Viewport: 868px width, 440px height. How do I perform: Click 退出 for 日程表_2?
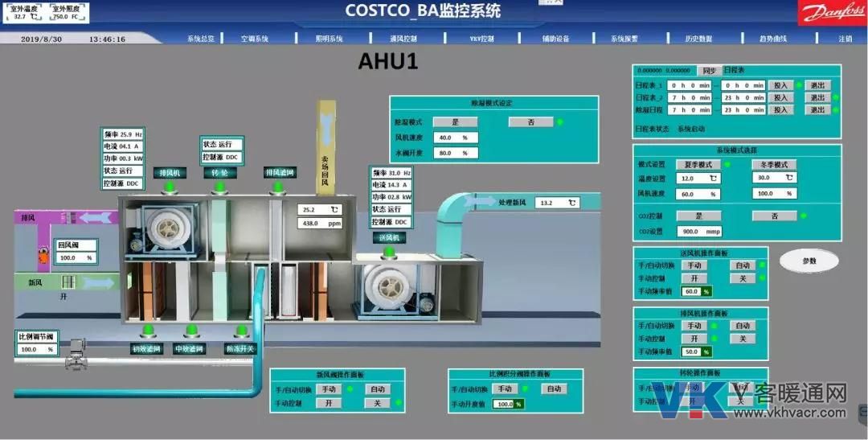click(817, 97)
